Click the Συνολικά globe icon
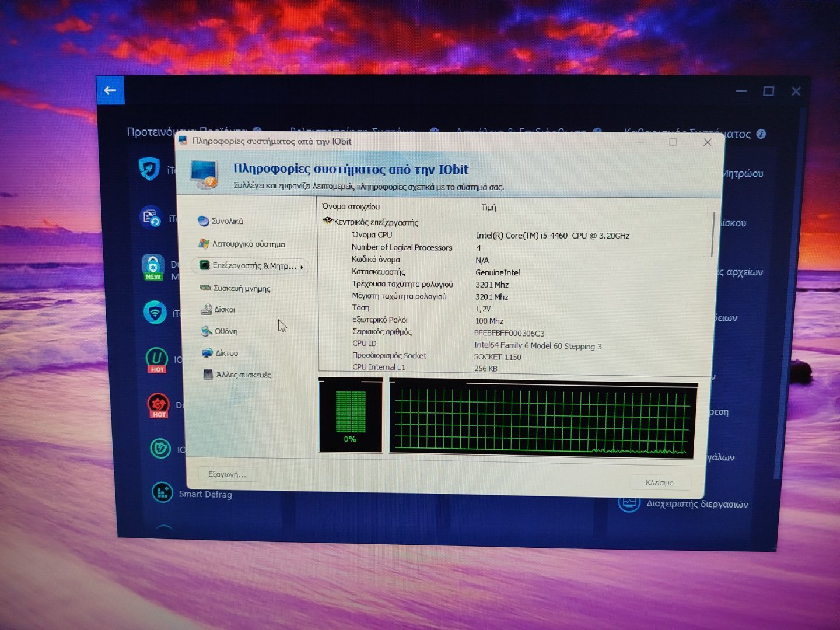This screenshot has width=840, height=630. coord(203,220)
